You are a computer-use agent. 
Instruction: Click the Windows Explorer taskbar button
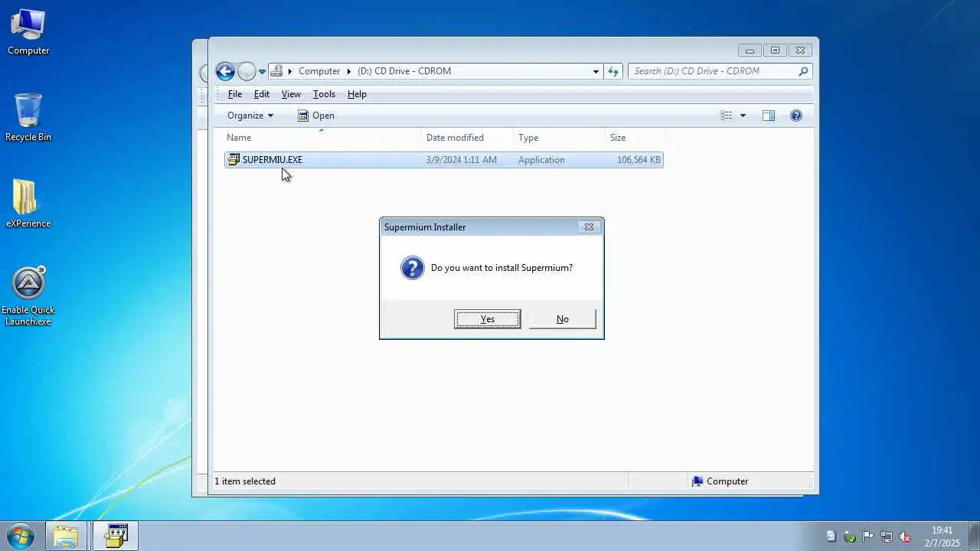coord(66,536)
